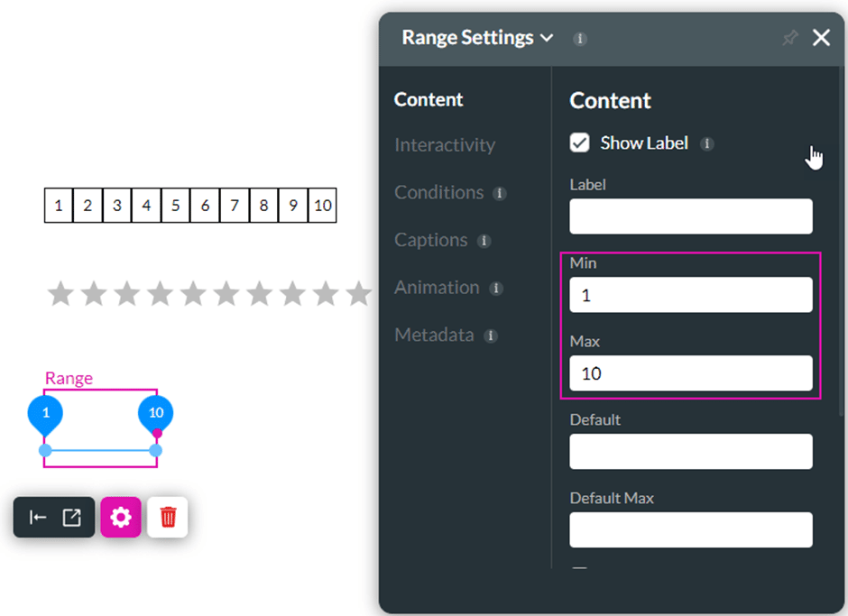The width and height of the screenshot is (848, 616).
Task: Click the info icon next to Conditions
Action: 499,193
